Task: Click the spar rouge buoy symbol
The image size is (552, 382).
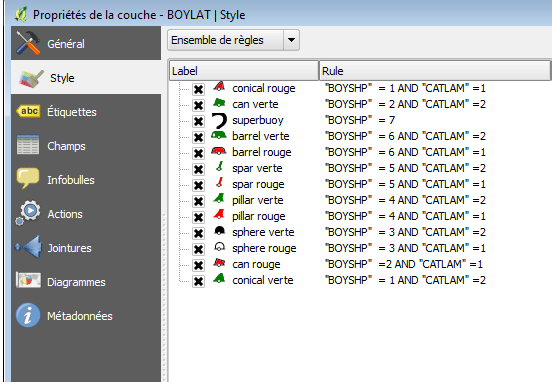Action: [220, 182]
